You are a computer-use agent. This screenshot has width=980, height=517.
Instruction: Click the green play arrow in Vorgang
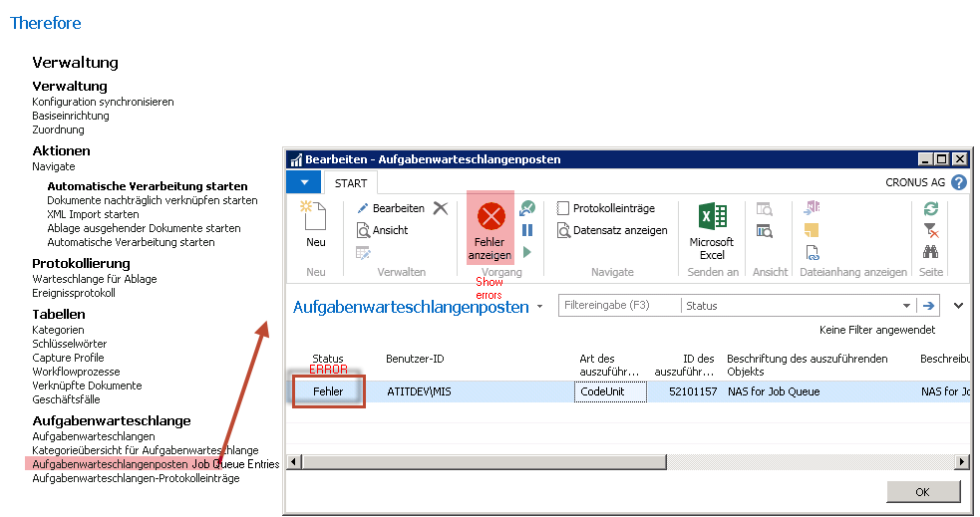(x=527, y=252)
